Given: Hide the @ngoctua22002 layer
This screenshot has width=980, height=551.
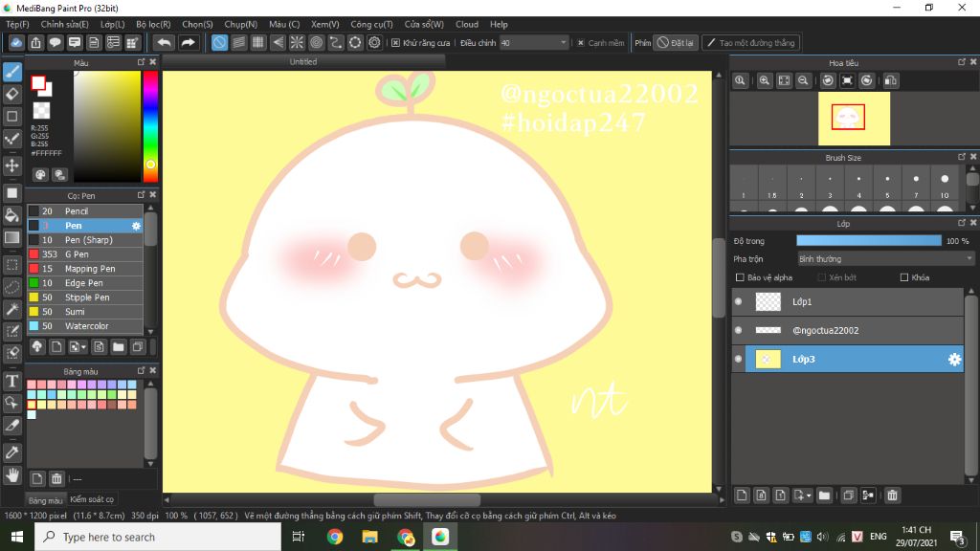Looking at the screenshot, I should [x=738, y=330].
